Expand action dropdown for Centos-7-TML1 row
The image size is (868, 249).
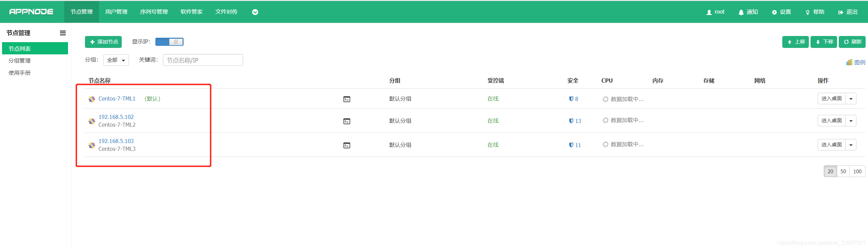tap(851, 99)
